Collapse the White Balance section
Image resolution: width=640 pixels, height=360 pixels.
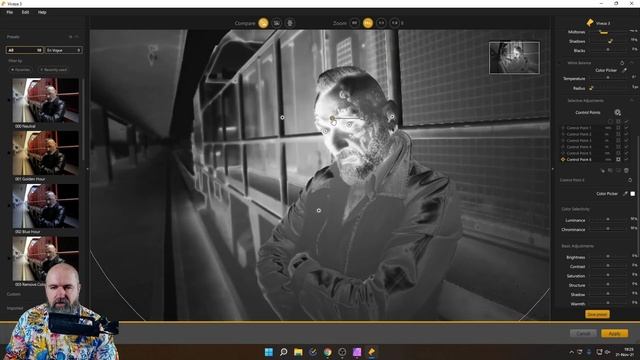point(632,63)
